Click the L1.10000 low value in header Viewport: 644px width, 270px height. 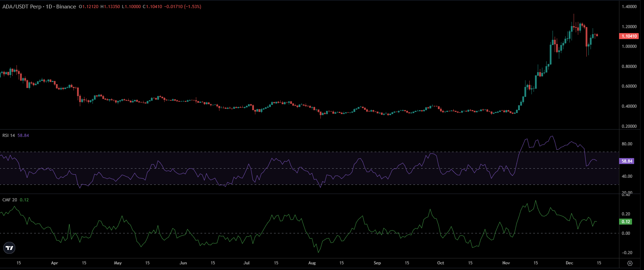click(x=131, y=7)
